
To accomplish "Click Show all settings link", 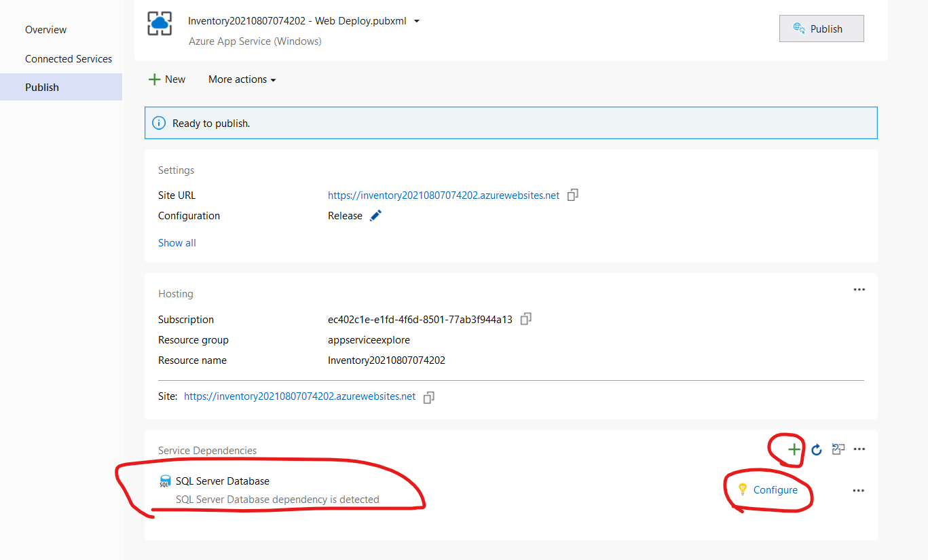I will point(177,243).
